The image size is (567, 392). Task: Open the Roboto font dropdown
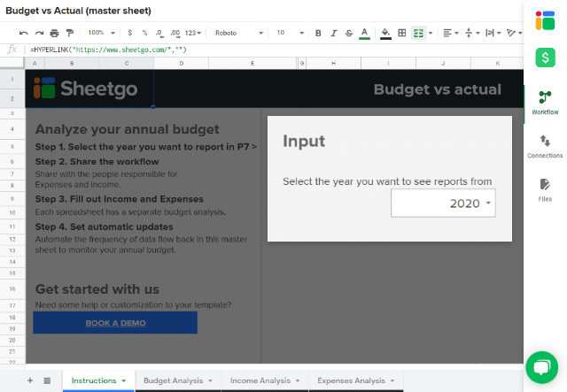tap(237, 33)
